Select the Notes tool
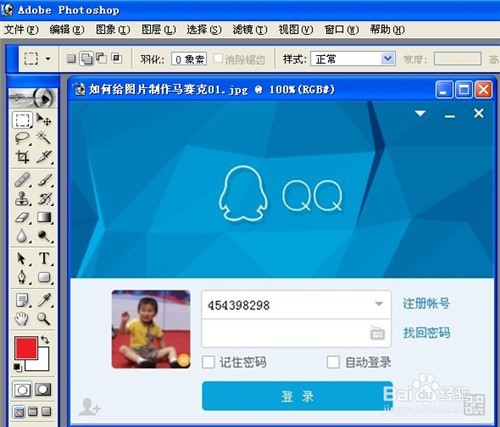Image resolution: width=500 pixels, height=427 pixels. pos(23,300)
